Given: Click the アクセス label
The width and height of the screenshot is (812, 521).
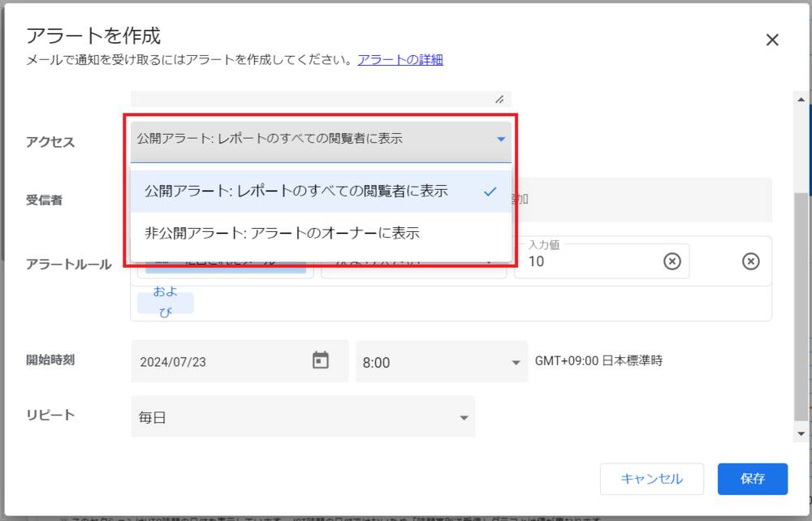Looking at the screenshot, I should pyautogui.click(x=50, y=142).
